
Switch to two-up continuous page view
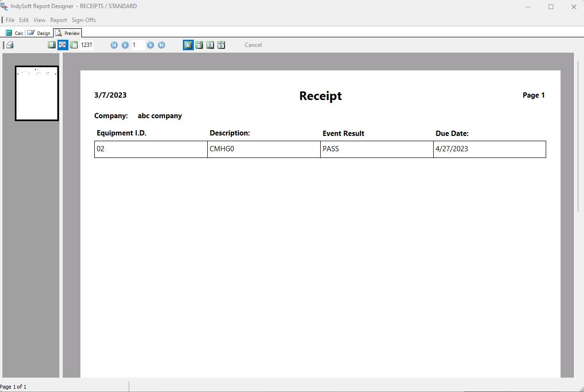pos(221,45)
